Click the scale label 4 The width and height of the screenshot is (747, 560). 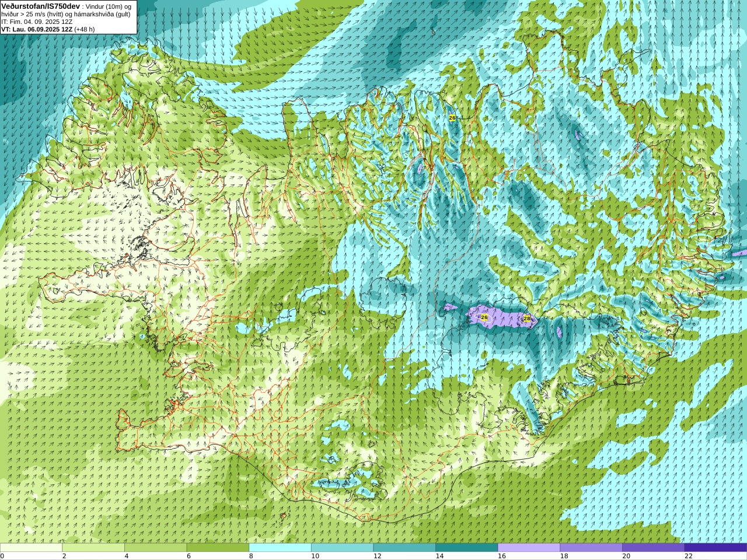[127, 556]
